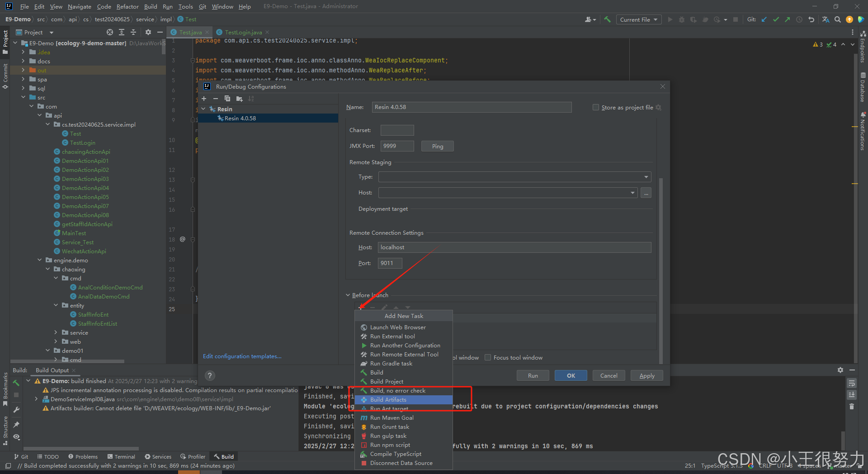Click the Name input field
Screen dimensions: 868x474
pos(472,107)
